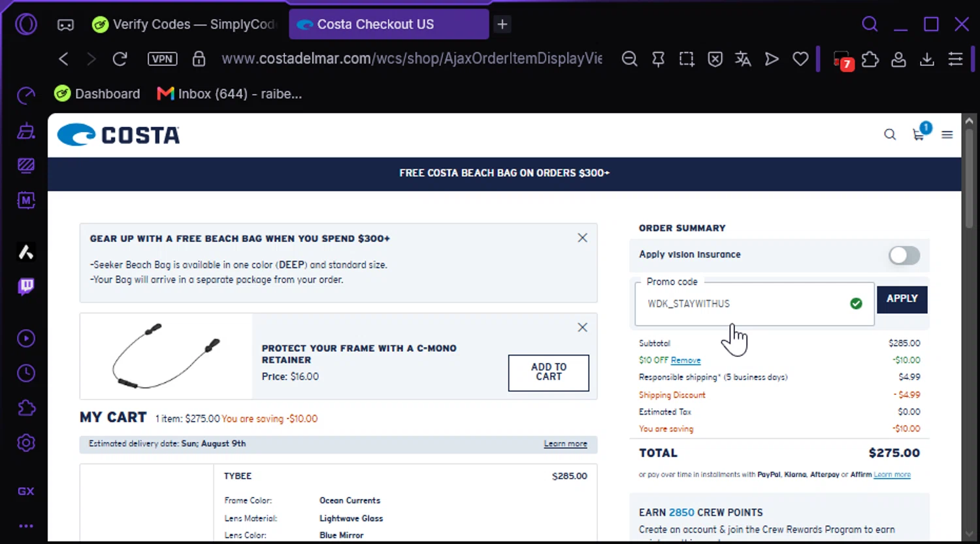
Task: Click the pin icon in address bar
Action: (x=659, y=59)
